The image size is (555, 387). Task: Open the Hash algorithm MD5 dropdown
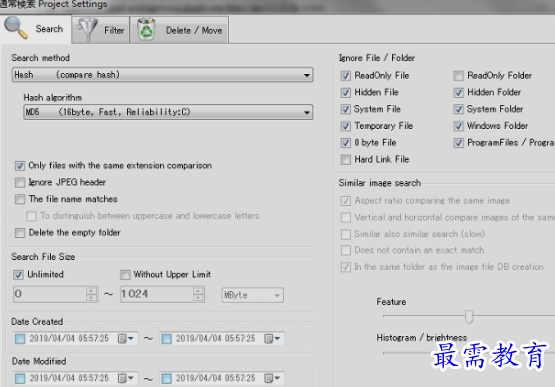[168, 112]
